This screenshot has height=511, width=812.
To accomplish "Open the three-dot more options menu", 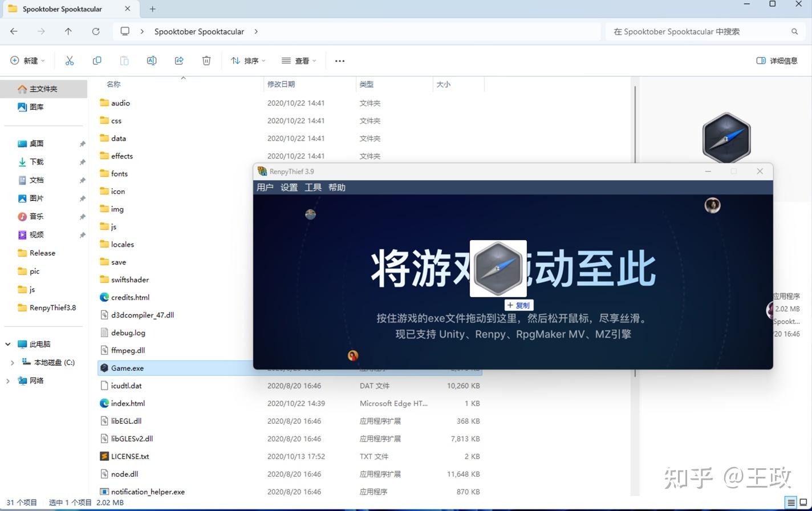I will 340,61.
